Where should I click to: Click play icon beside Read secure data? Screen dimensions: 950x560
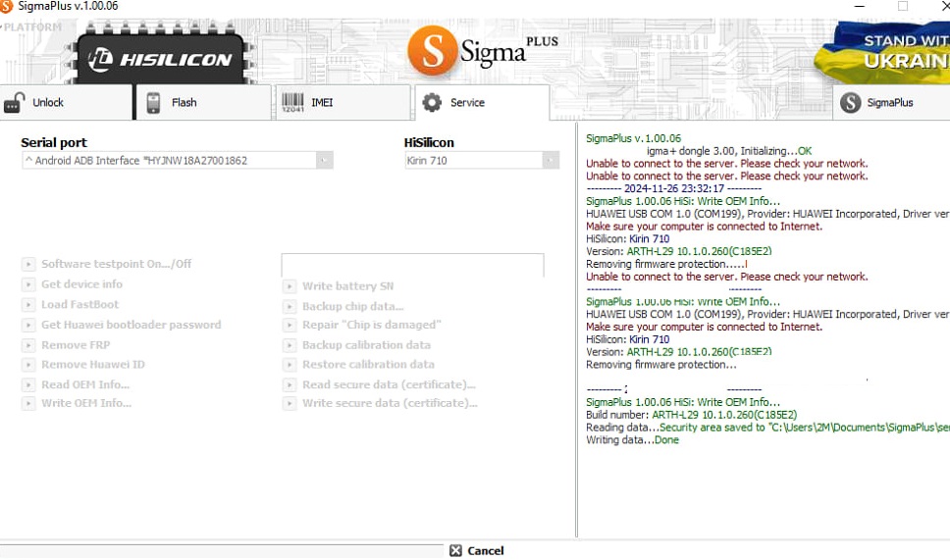tap(290, 384)
